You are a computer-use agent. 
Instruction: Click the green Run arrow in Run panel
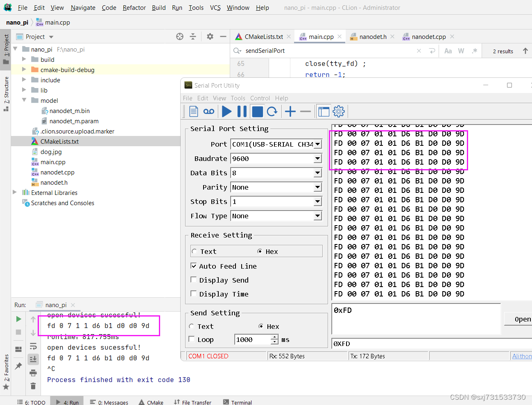pos(18,319)
